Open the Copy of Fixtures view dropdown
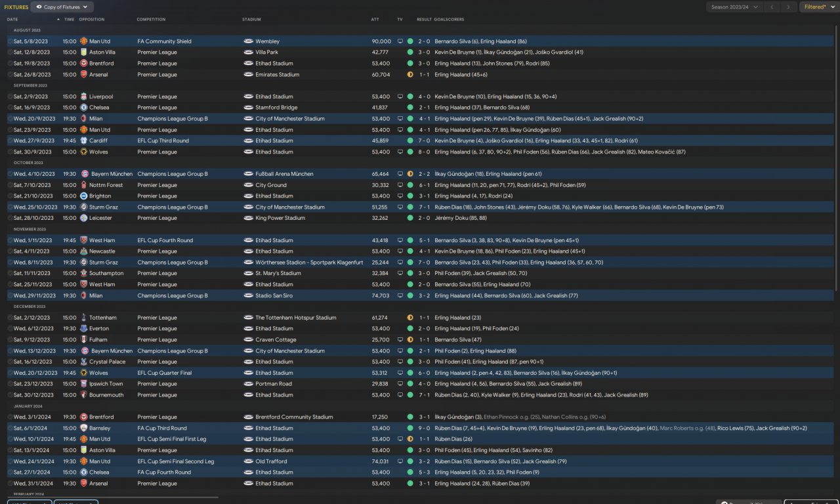This screenshot has height=504, width=840. coord(62,7)
